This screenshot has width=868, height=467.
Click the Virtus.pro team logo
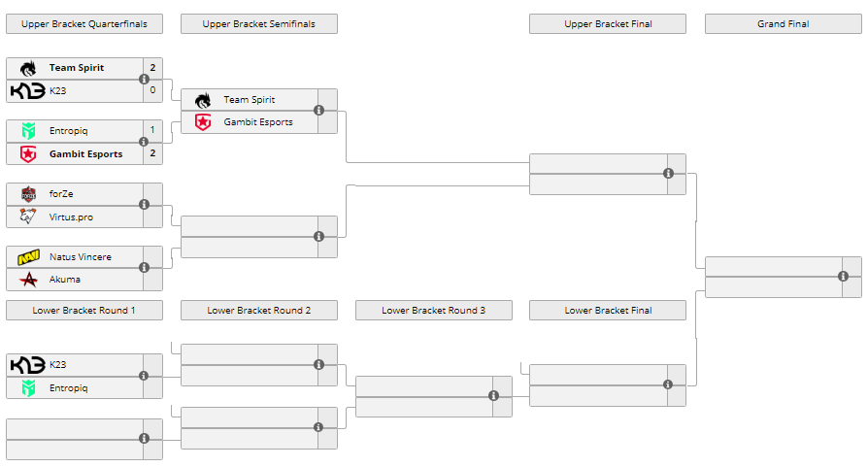point(27,217)
